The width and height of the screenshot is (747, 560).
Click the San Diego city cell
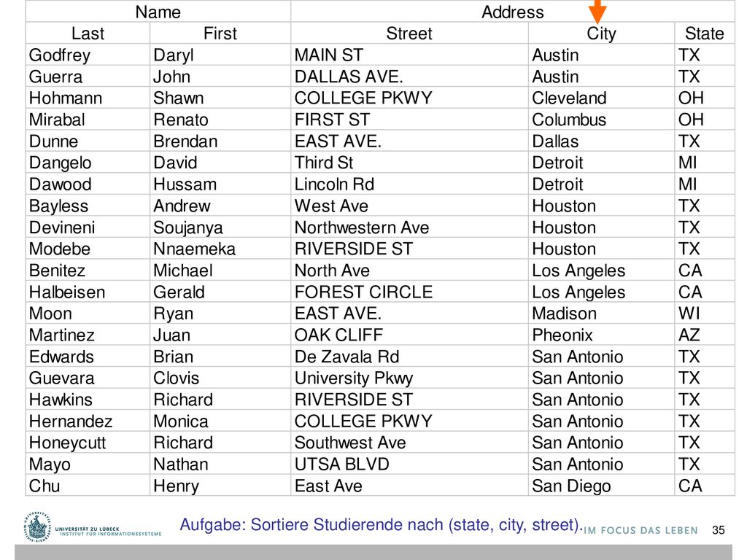601,486
